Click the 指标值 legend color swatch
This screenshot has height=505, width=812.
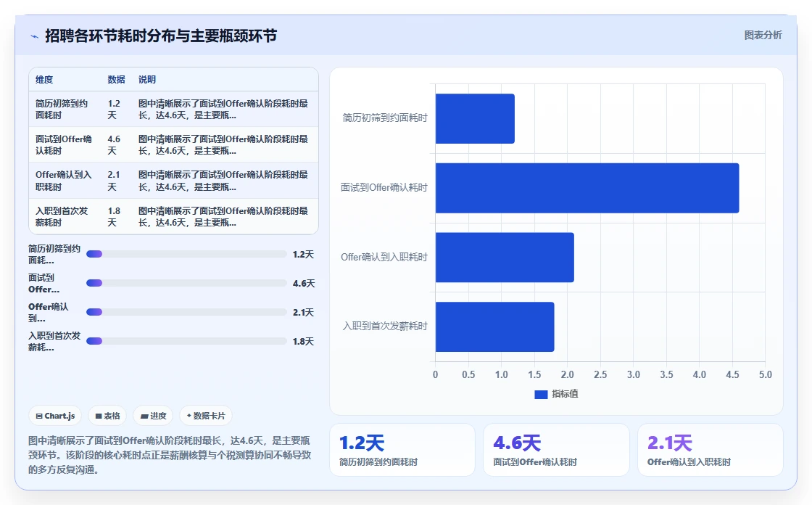(541, 394)
